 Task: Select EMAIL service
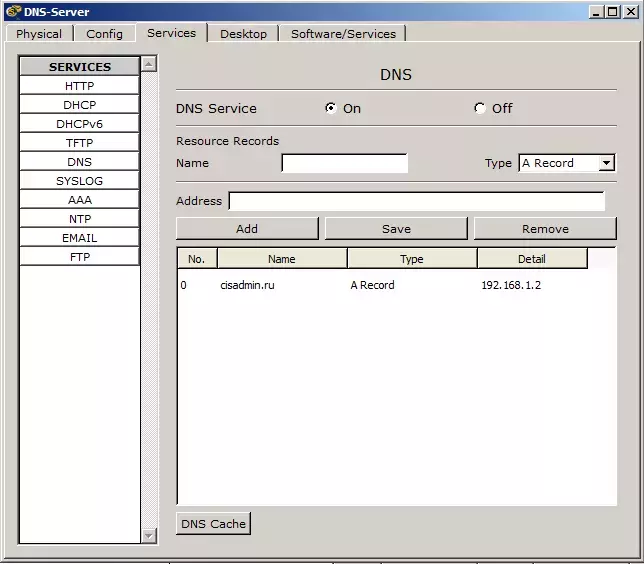80,237
